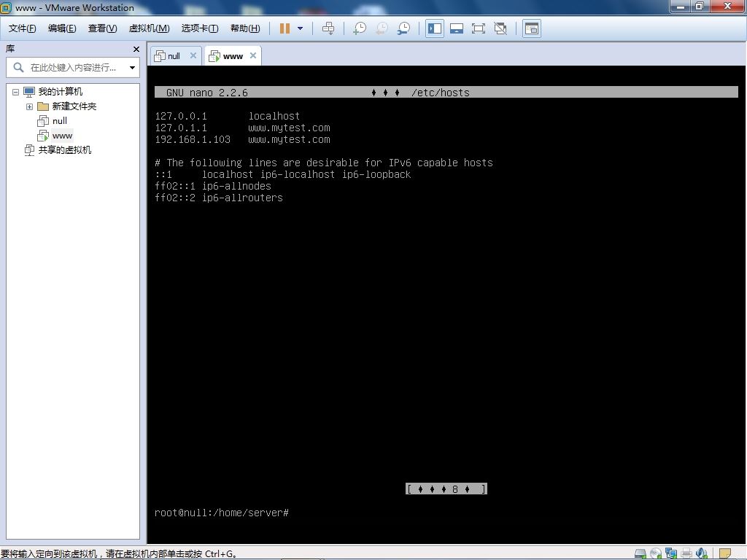Click the nano status message box
The image size is (747, 560).
pyautogui.click(x=446, y=489)
